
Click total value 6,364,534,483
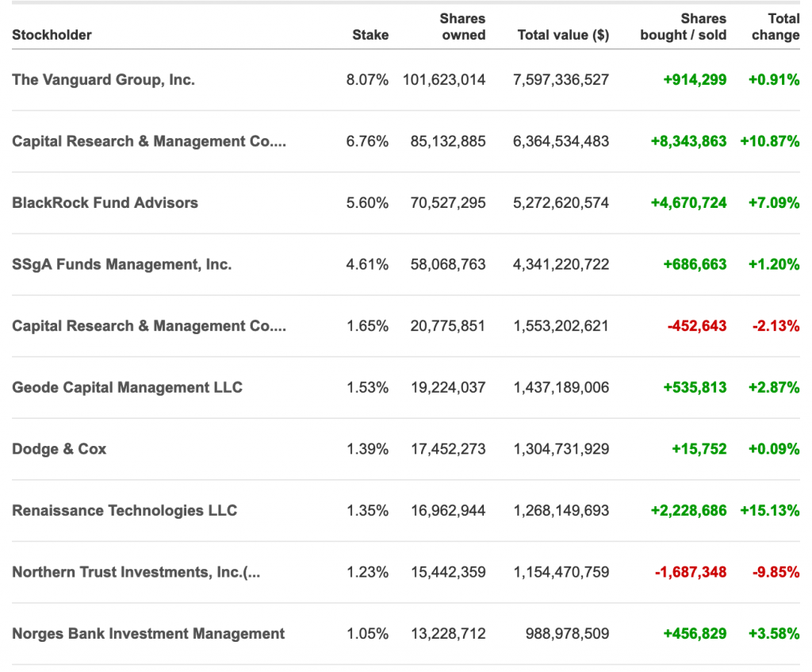(561, 141)
